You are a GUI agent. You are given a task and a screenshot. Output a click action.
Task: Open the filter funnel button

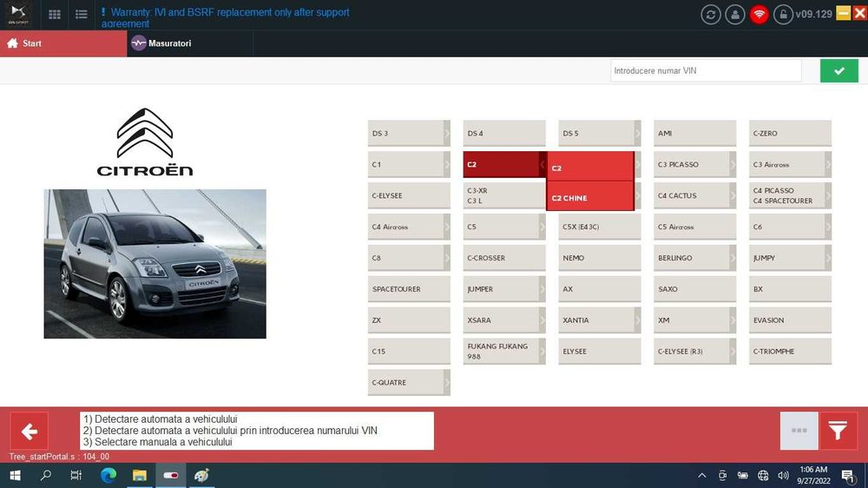coord(838,431)
